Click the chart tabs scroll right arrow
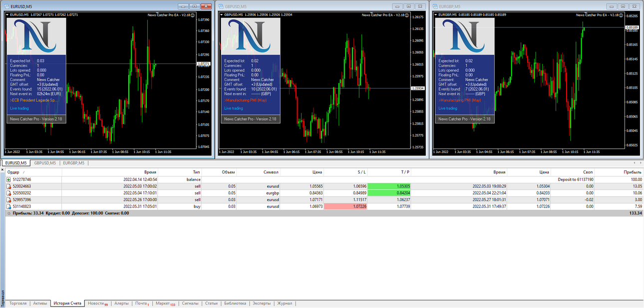Image resolution: width=644 pixels, height=308 pixels. pos(640,163)
